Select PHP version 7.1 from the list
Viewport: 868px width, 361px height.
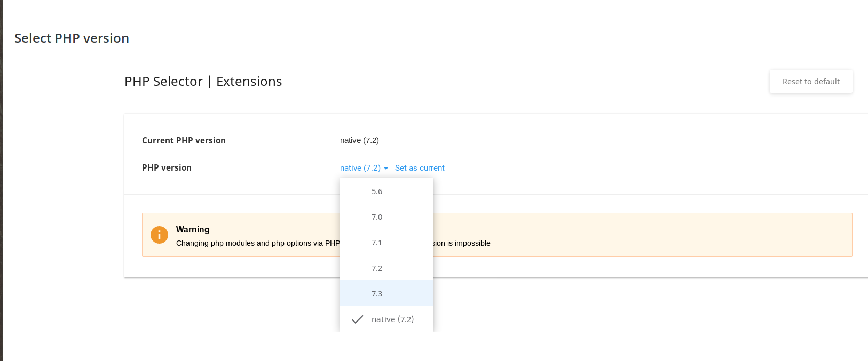tap(377, 243)
